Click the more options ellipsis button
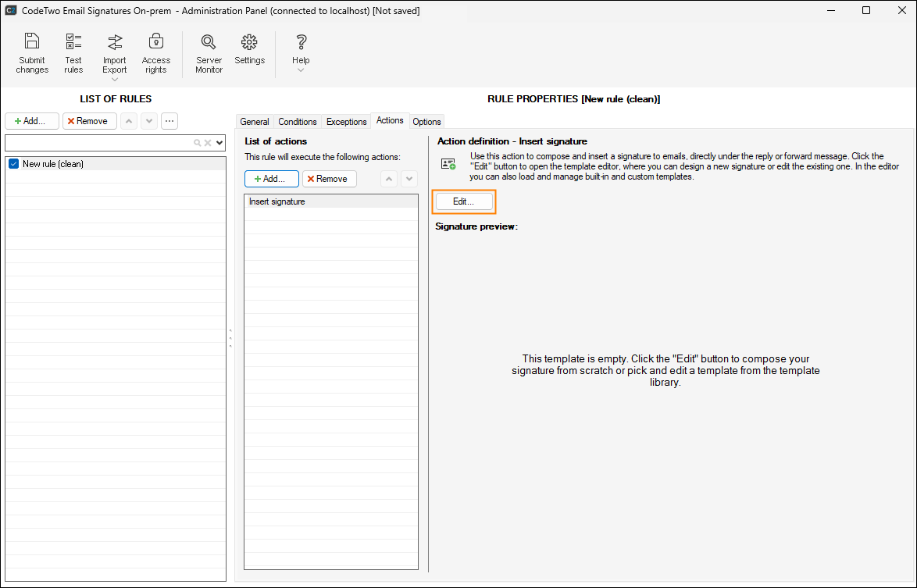The height and width of the screenshot is (588, 917). pyautogui.click(x=169, y=121)
